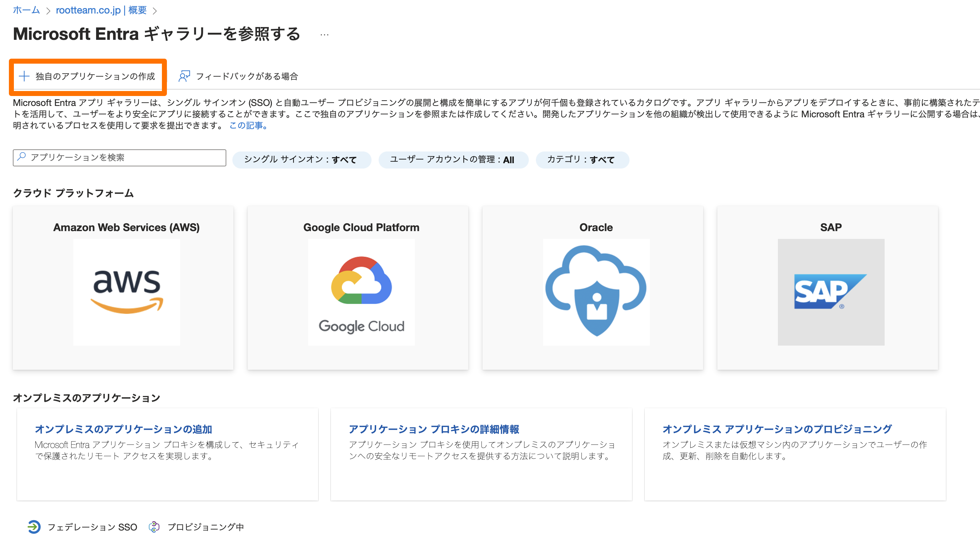Open the Application Proxy details link
Image resolution: width=980 pixels, height=539 pixels.
434,429
